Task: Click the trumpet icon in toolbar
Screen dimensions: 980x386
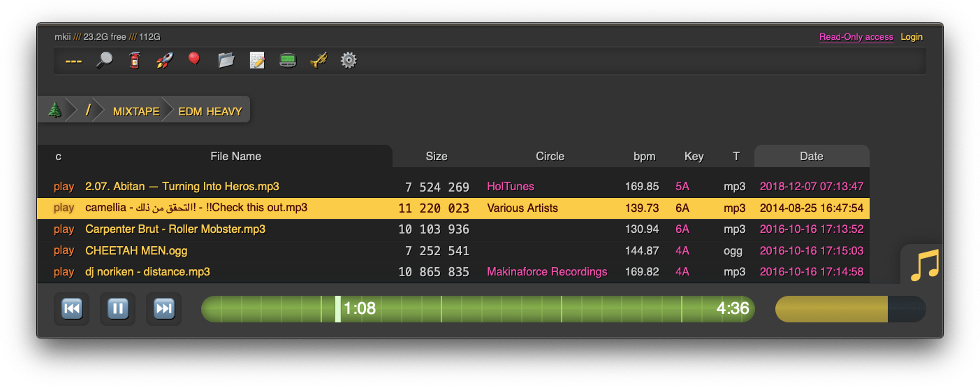Action: (x=319, y=60)
